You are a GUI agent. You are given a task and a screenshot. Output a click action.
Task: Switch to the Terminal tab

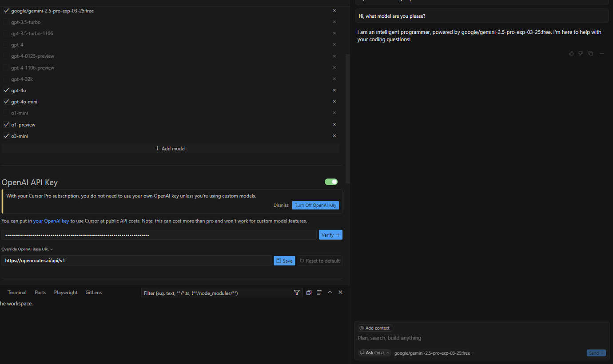17,293
